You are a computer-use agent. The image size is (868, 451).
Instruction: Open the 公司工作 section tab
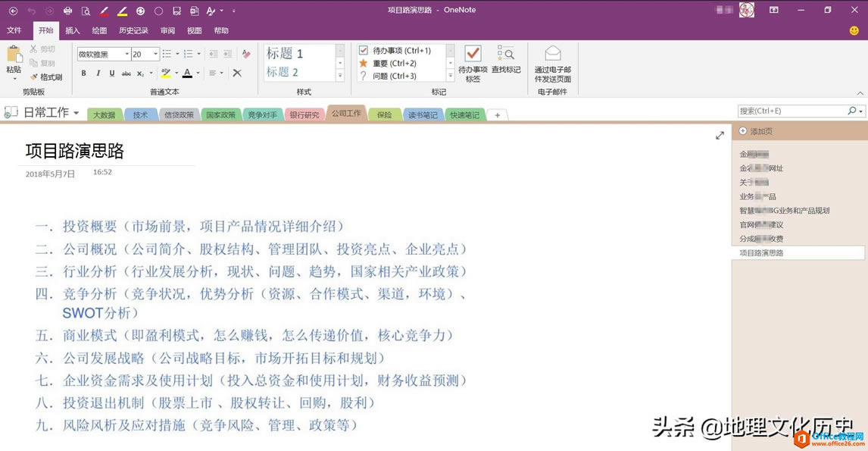[345, 114]
